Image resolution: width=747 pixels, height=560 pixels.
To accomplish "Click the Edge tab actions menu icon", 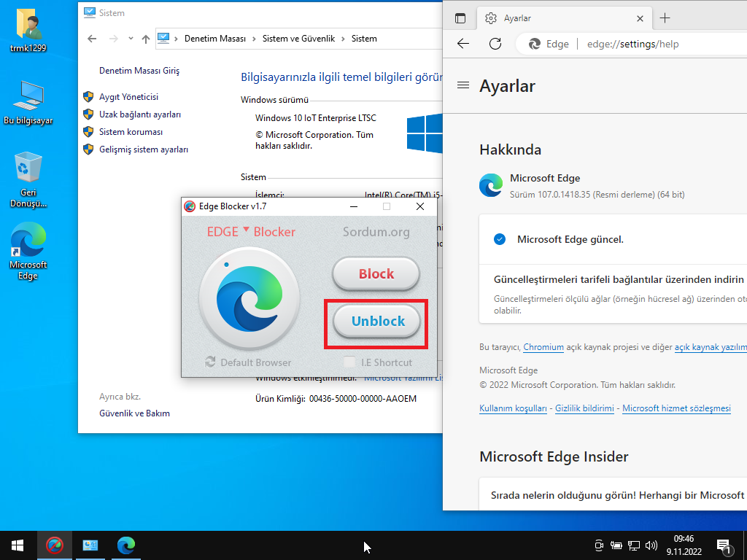I will point(460,18).
